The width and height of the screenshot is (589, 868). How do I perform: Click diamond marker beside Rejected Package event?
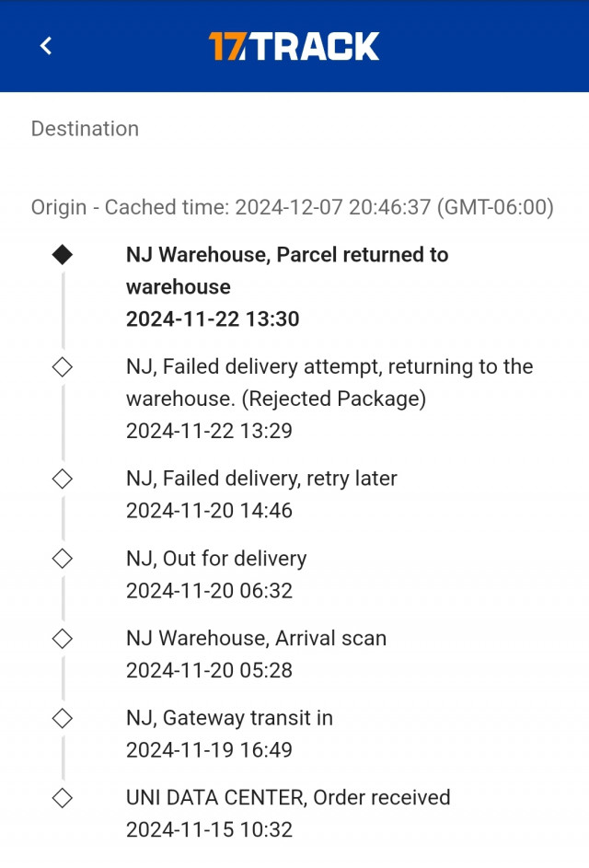click(x=62, y=366)
